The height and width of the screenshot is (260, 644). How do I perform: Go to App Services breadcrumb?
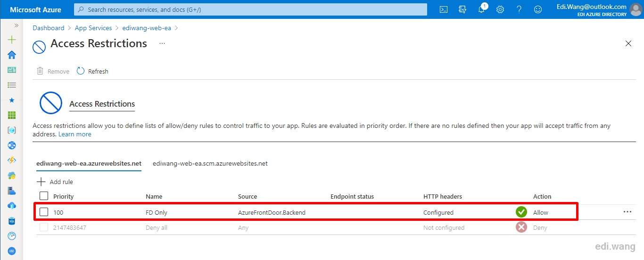click(x=93, y=28)
